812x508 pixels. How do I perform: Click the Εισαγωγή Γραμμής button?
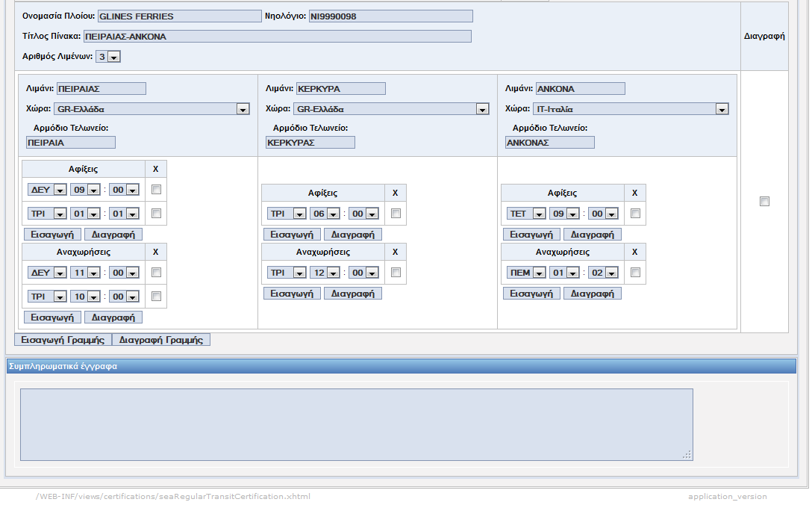point(63,340)
